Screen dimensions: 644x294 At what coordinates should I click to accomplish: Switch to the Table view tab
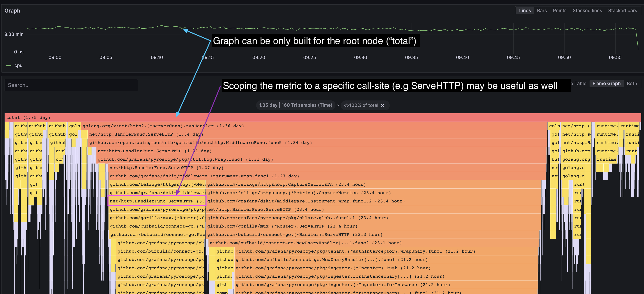(x=580, y=83)
